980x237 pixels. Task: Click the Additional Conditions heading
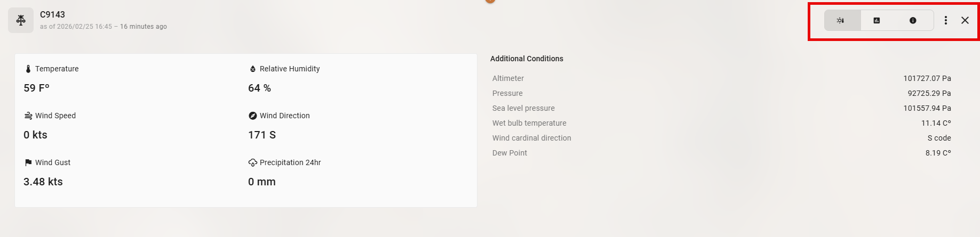[x=527, y=59]
